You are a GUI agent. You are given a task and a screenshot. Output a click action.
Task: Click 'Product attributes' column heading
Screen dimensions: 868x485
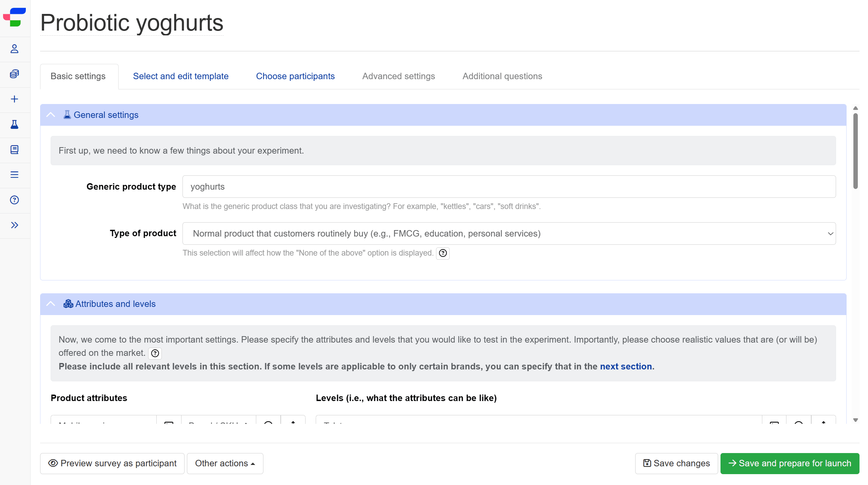coord(89,398)
